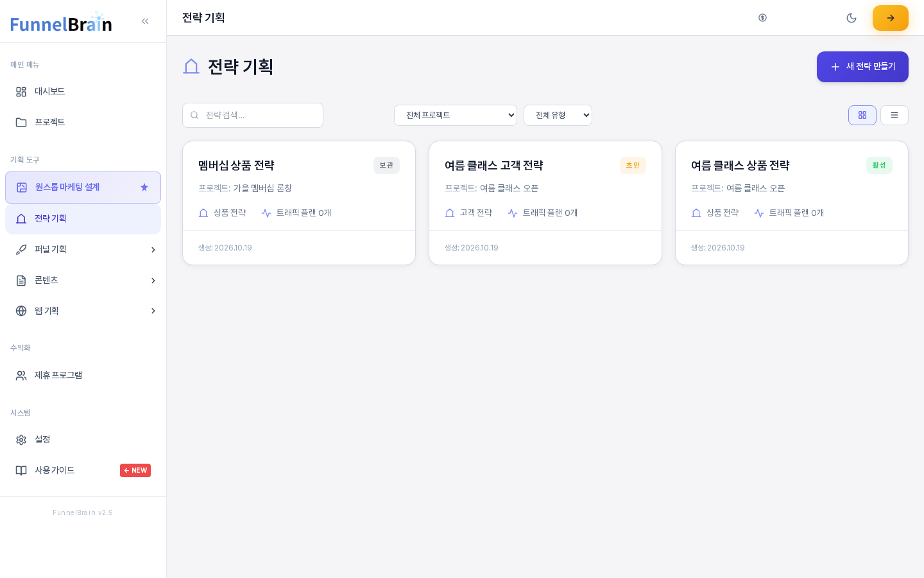Open the 멤버십 상품 전략 card title

[236, 166]
